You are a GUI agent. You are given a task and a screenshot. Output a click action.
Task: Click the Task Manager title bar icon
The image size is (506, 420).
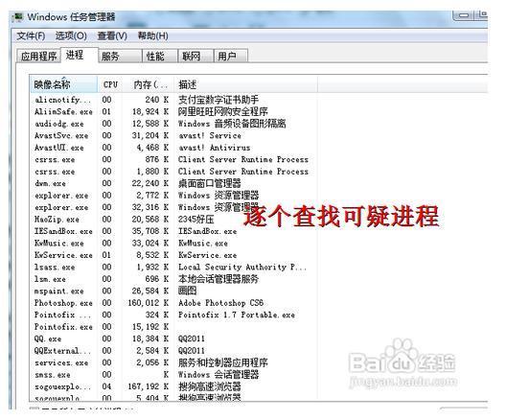18,17
